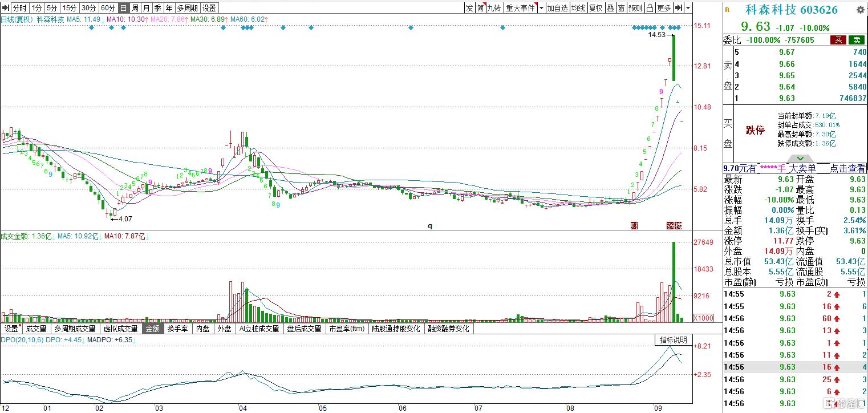Click the 叠 overlay icon
Screen dimensions: 868x413
tap(610, 8)
